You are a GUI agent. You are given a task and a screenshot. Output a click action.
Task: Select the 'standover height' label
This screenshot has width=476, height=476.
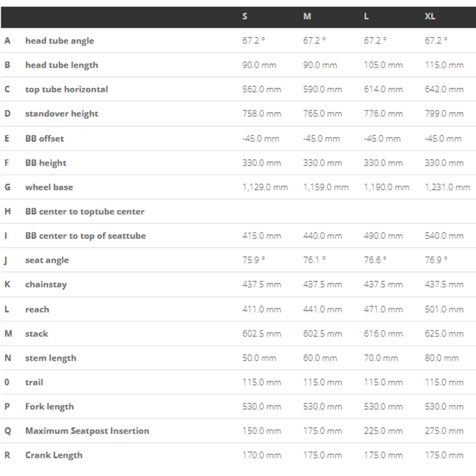tap(62, 114)
